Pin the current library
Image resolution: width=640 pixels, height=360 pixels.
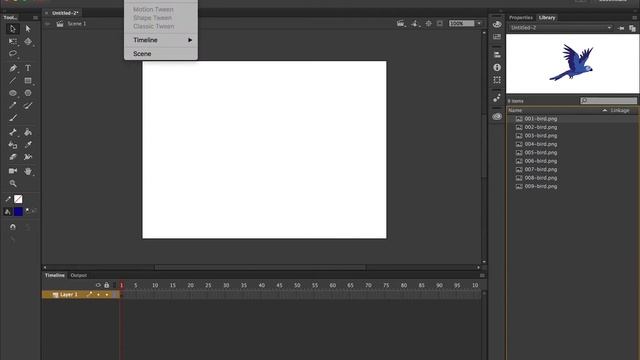tap(621, 28)
